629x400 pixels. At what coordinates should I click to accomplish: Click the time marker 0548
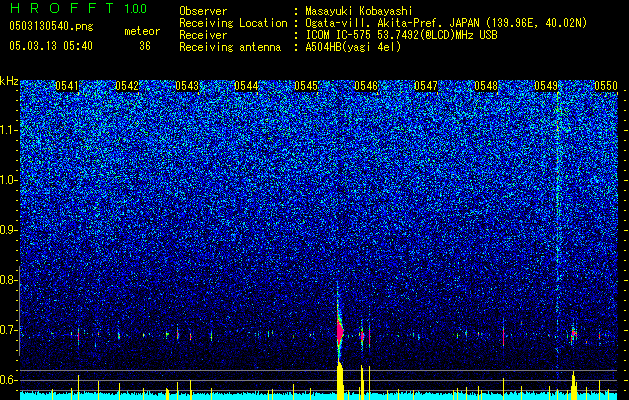pos(486,86)
